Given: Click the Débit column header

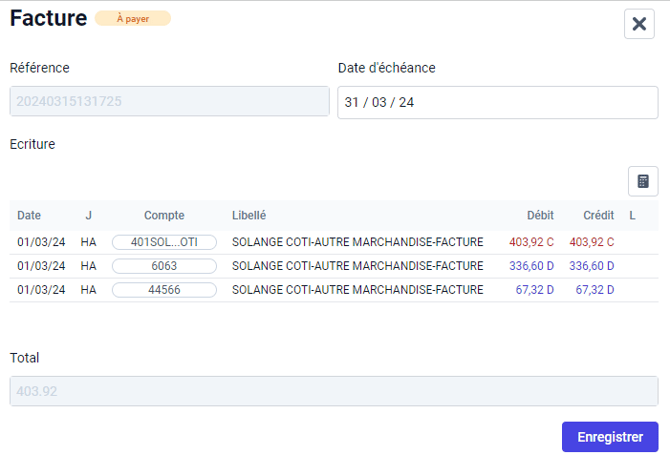Looking at the screenshot, I should click(540, 215).
